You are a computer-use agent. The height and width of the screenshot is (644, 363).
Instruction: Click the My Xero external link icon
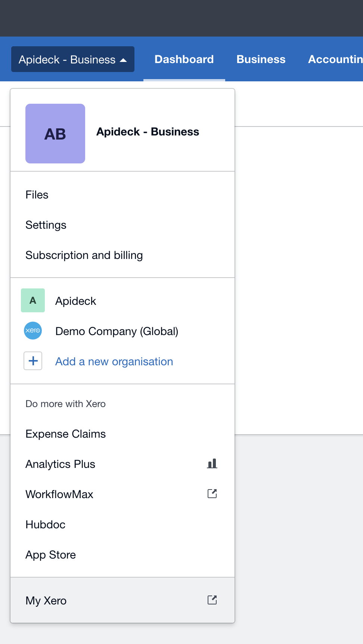point(212,600)
